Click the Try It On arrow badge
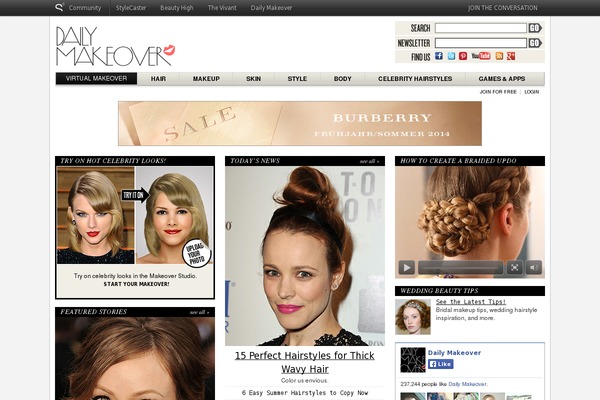The image size is (600, 400). click(135, 195)
